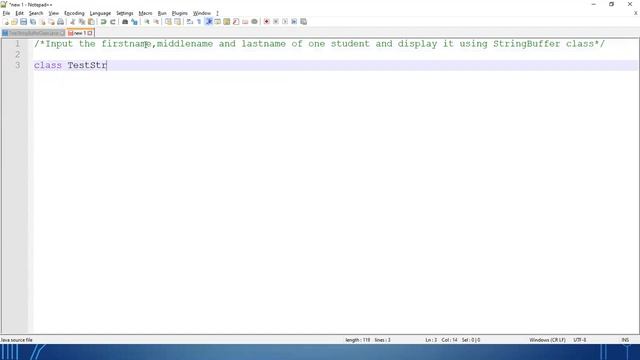
Task: Click the close document X below title bar
Action: click(636, 13)
